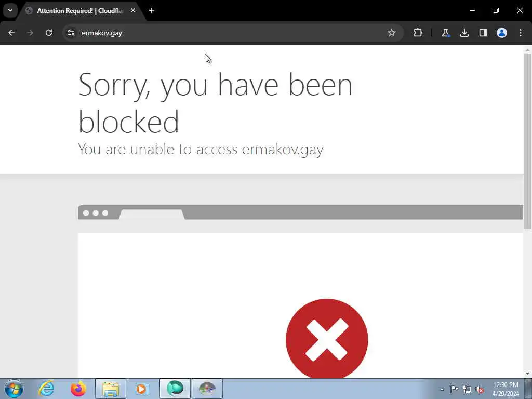Screen dimensions: 532x399
Task: Close the Attention Required tab
Action: pos(133,10)
